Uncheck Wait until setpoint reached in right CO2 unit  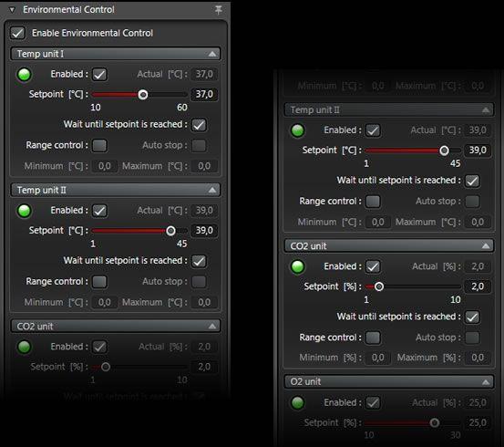[x=472, y=317]
